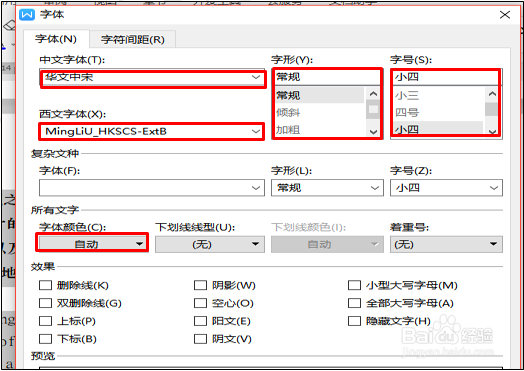Open the 着重号 dropdown showing (无)
Screen dimensions: 524x371
click(x=446, y=244)
